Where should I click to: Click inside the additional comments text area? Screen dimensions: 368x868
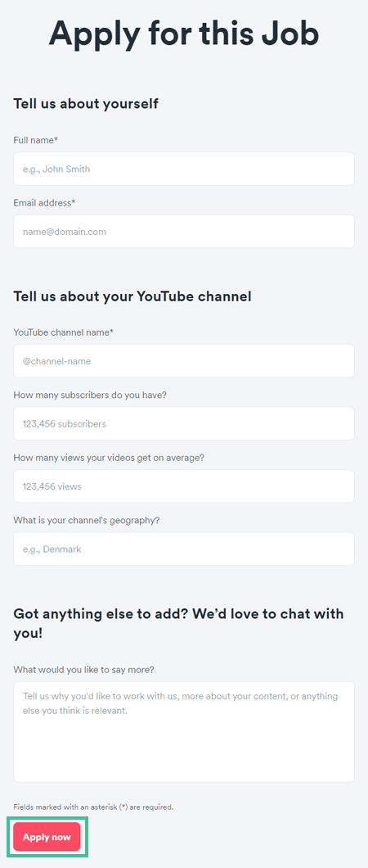pos(184,732)
